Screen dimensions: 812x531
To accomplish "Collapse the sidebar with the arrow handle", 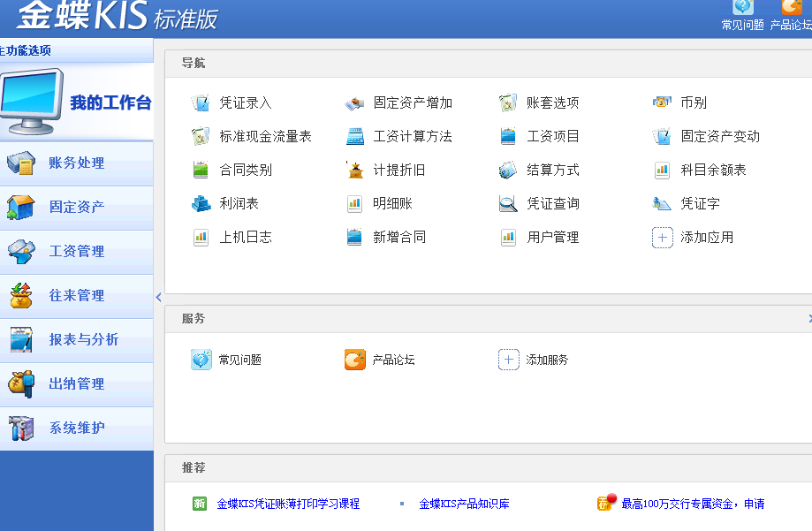I will 158,298.
